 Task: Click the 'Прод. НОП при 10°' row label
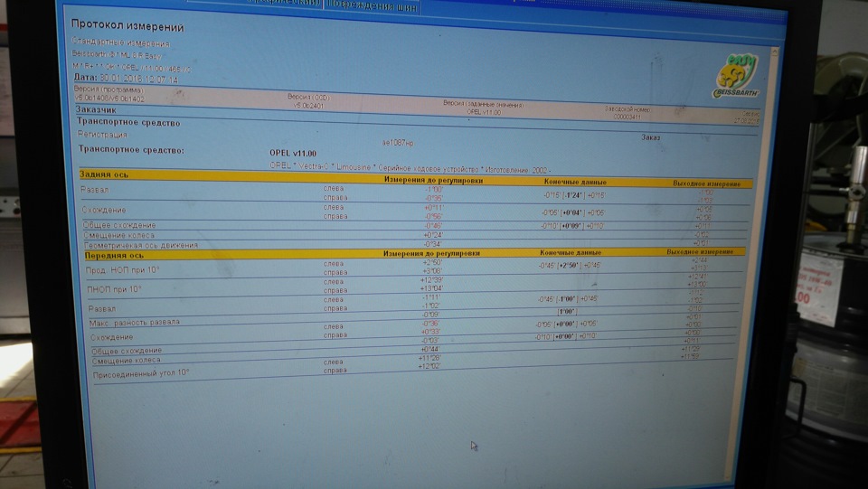click(122, 270)
